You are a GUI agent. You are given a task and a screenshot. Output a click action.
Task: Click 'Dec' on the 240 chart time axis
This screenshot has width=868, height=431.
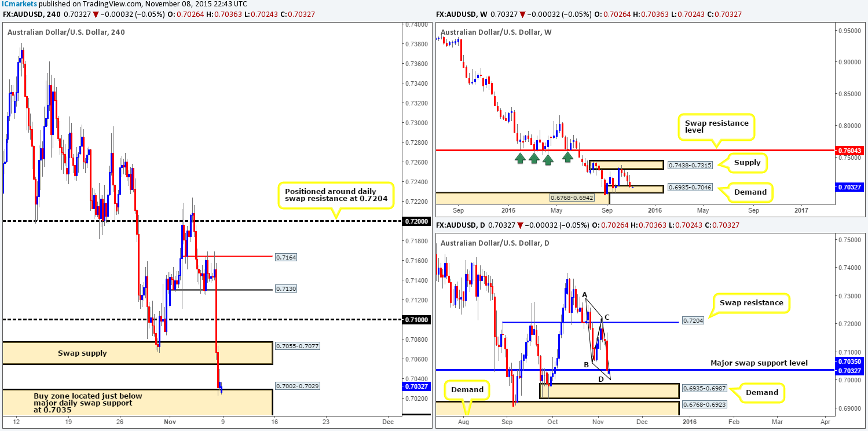coord(387,422)
